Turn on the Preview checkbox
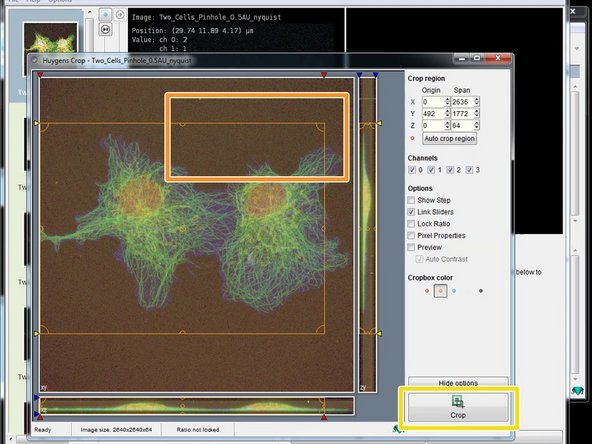Image resolution: width=592 pixels, height=444 pixels. pyautogui.click(x=411, y=247)
